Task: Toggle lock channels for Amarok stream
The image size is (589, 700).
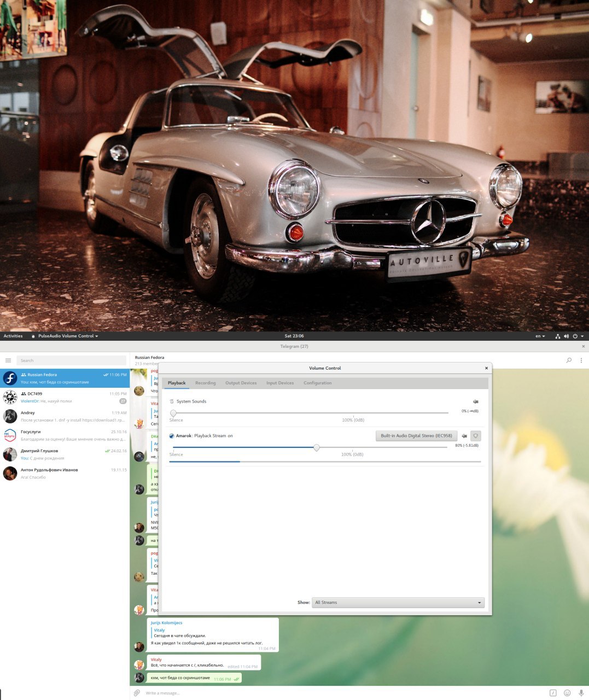Action: point(476,436)
